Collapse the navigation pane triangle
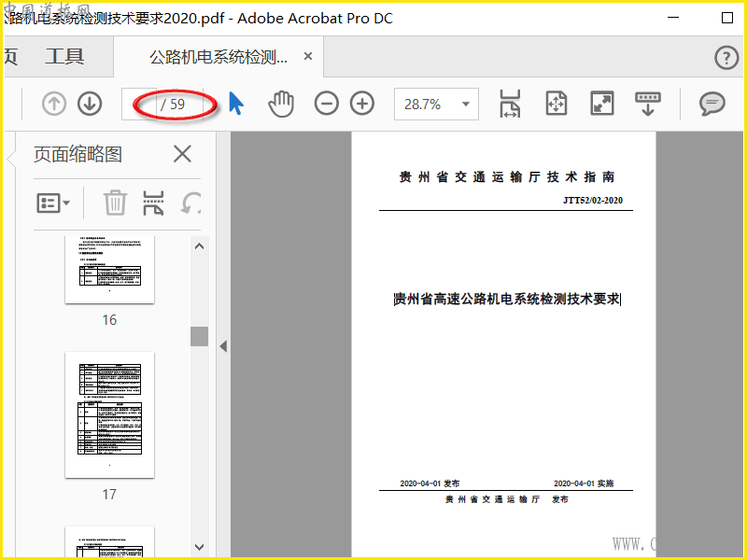The width and height of the screenshot is (747, 560). [x=223, y=346]
